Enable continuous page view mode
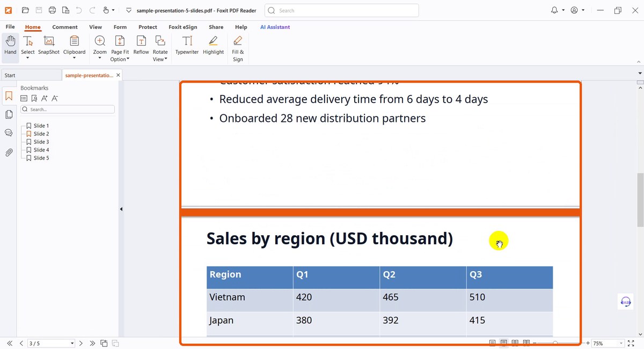The width and height of the screenshot is (644, 349). click(503, 343)
